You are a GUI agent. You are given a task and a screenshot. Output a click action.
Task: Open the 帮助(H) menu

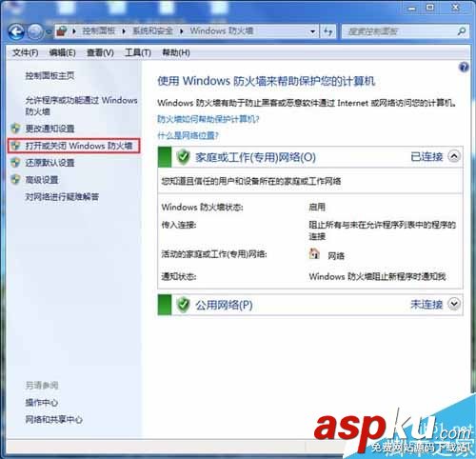coord(176,52)
